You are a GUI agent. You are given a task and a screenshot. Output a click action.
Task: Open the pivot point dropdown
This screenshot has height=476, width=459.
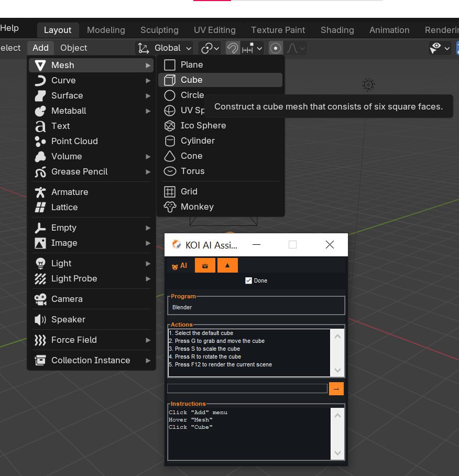point(210,48)
